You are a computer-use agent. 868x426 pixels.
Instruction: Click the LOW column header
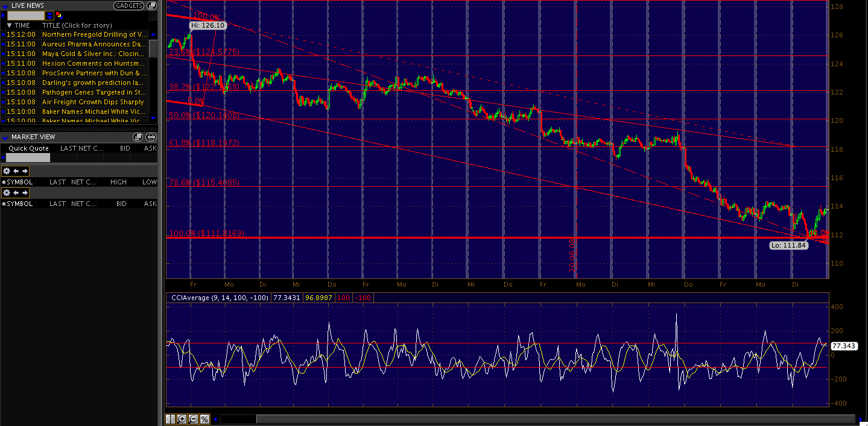[x=150, y=182]
